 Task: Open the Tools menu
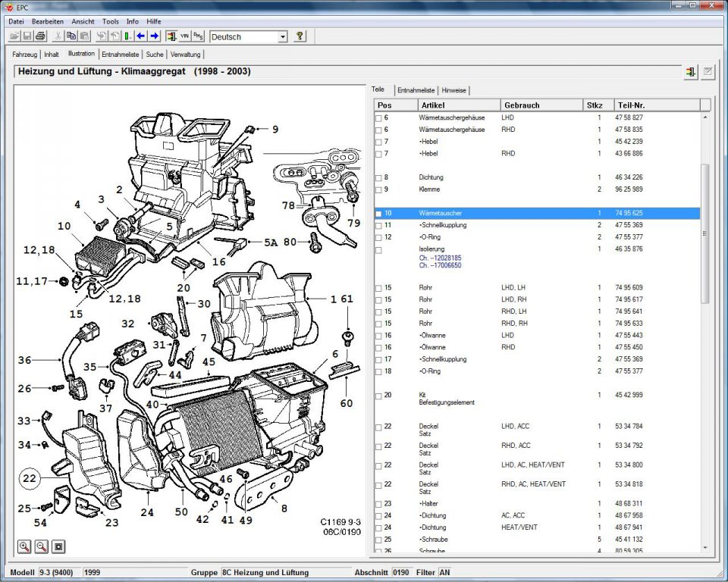click(x=111, y=21)
